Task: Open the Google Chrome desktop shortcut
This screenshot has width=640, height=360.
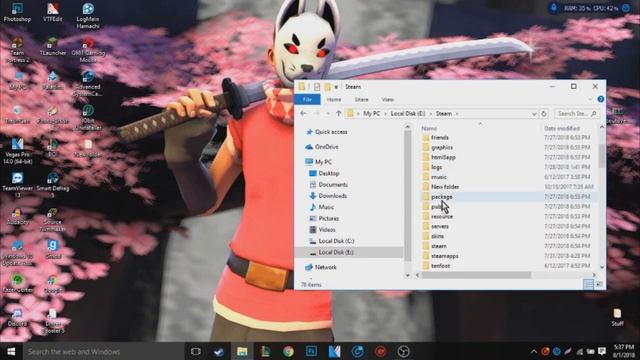Action: click(x=53, y=284)
